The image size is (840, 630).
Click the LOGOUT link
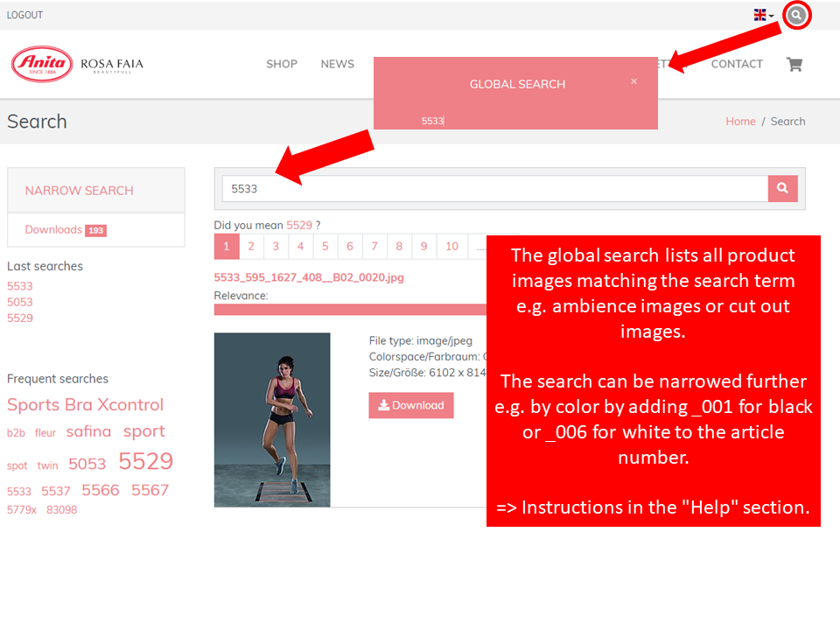pyautogui.click(x=24, y=15)
